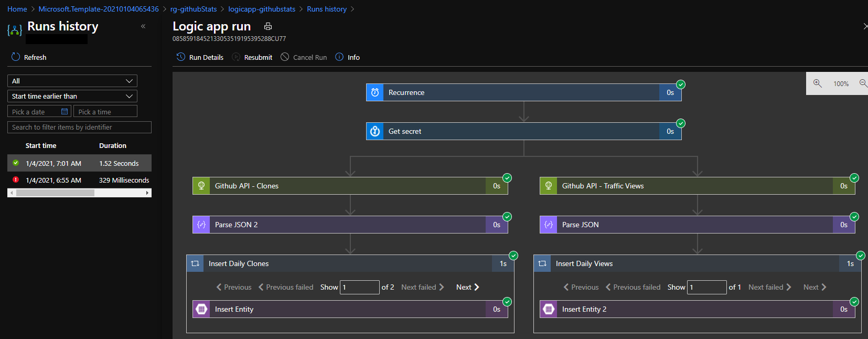Click Previous in Insert Daily Views iterations
This screenshot has width=868, height=339.
[x=581, y=287]
